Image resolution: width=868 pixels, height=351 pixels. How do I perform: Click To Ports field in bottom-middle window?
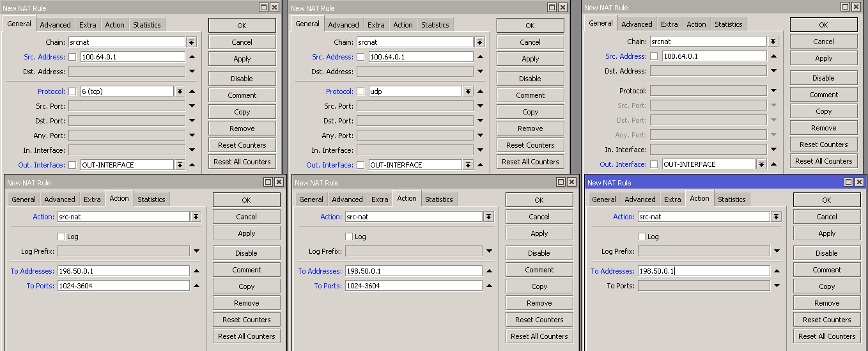coord(414,286)
